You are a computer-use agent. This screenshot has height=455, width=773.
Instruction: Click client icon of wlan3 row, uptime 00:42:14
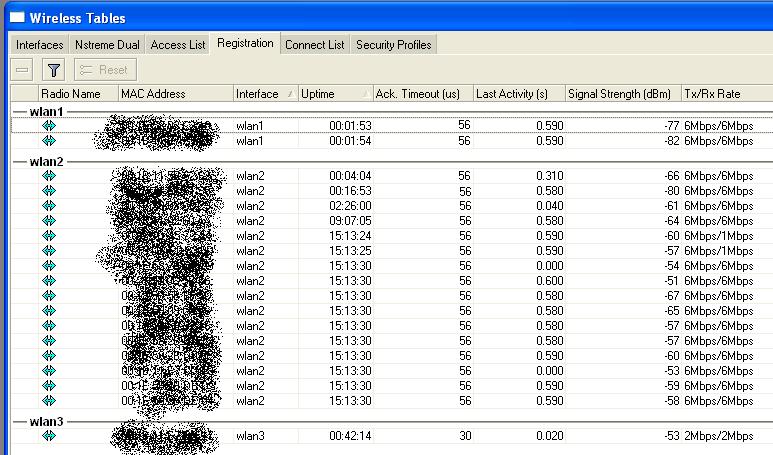tap(49, 436)
